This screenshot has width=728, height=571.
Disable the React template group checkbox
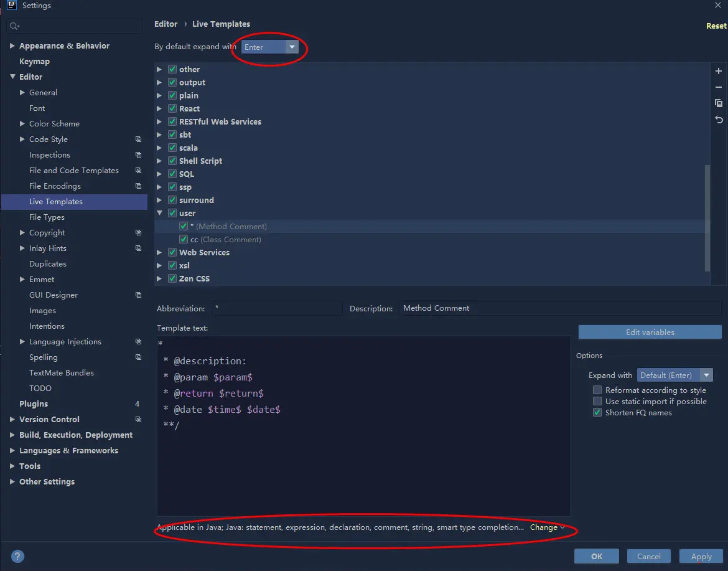(x=172, y=108)
